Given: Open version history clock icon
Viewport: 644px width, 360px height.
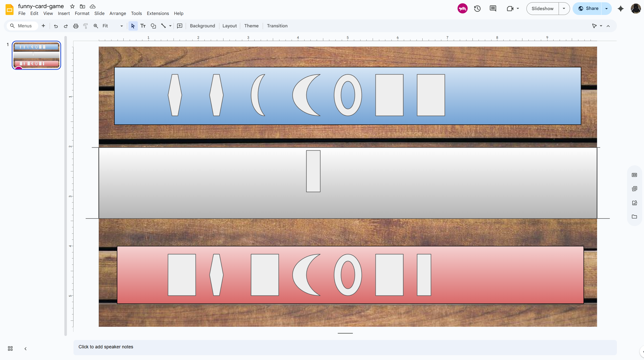Looking at the screenshot, I should (477, 9).
